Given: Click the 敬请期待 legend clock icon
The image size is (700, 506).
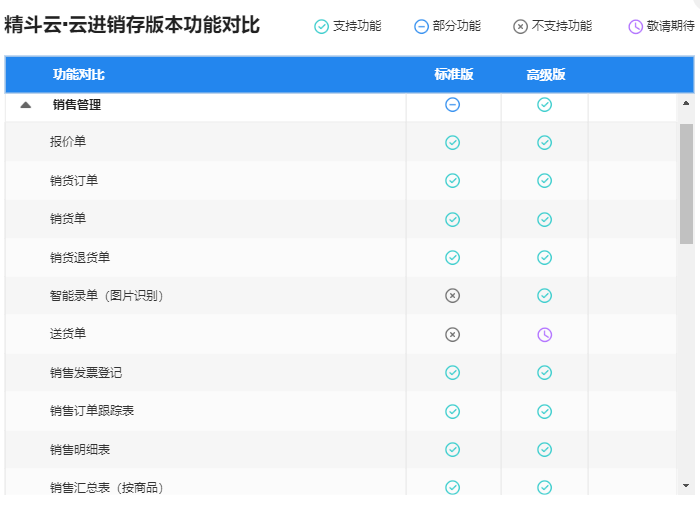Looking at the screenshot, I should tap(635, 26).
